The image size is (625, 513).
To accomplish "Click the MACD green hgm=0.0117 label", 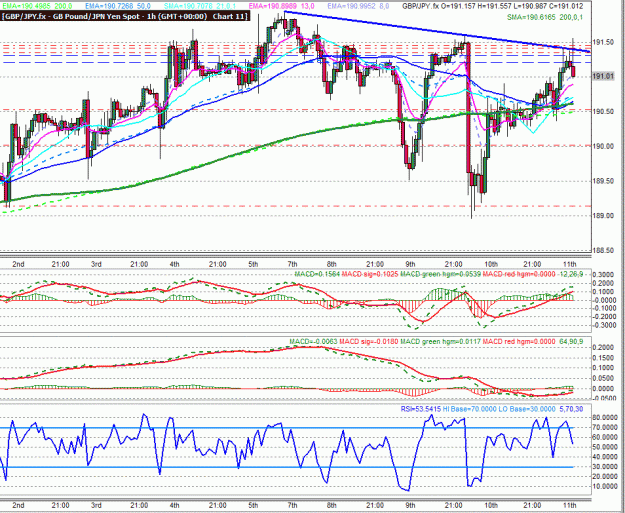I will pyautogui.click(x=440, y=342).
